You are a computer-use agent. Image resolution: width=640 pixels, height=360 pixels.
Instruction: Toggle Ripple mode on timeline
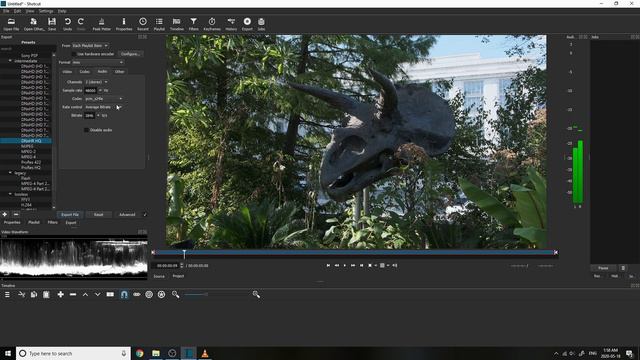point(149,294)
